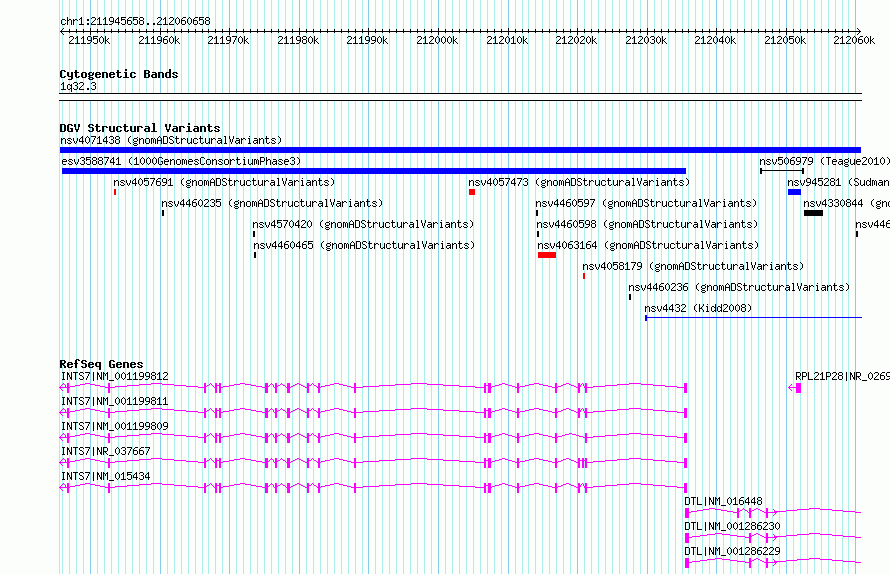Click the DTL|NM_016448 transcript label
The height and width of the screenshot is (574, 890).
pyautogui.click(x=723, y=501)
